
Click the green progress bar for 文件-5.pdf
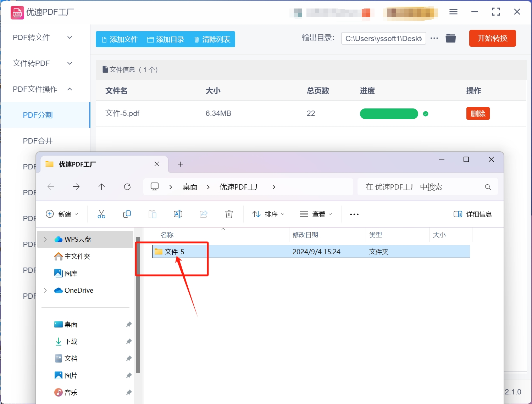(x=389, y=114)
